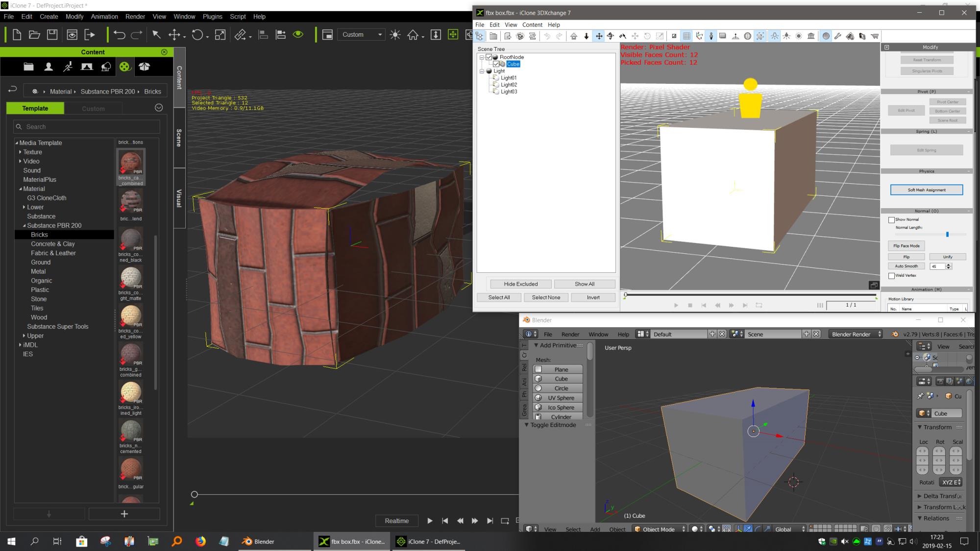Click the Soft Mesh Assignment button
The height and width of the screenshot is (551, 980).
pos(927,190)
